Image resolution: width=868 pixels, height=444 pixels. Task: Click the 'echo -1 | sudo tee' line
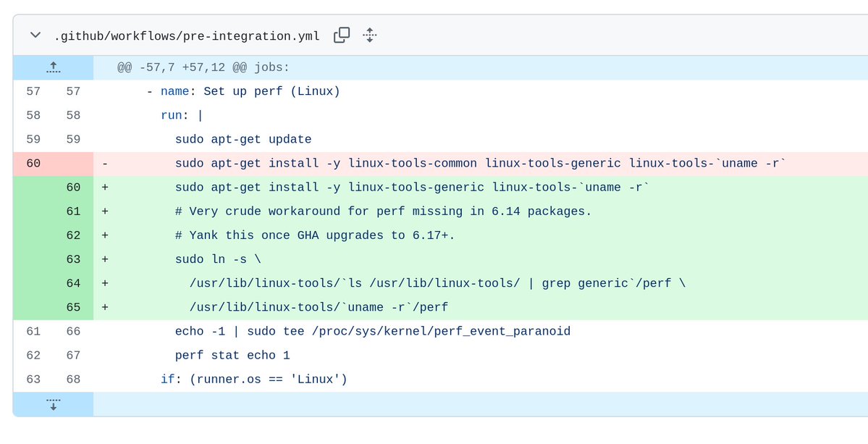(x=373, y=331)
